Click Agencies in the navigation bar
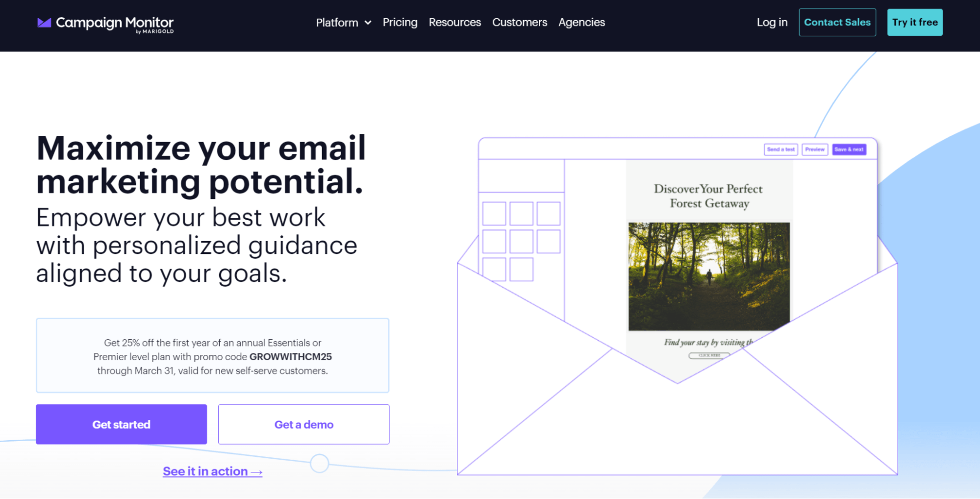Viewport: 980px width, 499px height. point(581,22)
